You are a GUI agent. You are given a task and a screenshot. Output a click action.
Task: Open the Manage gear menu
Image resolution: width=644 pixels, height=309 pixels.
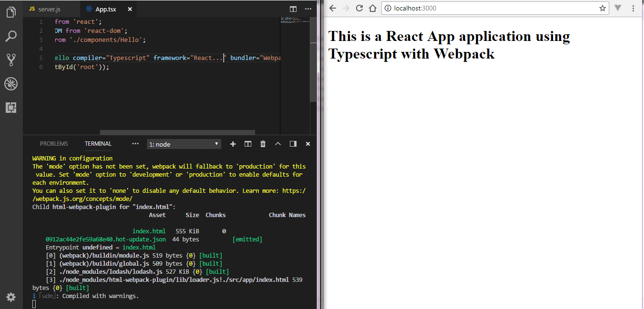[11, 297]
